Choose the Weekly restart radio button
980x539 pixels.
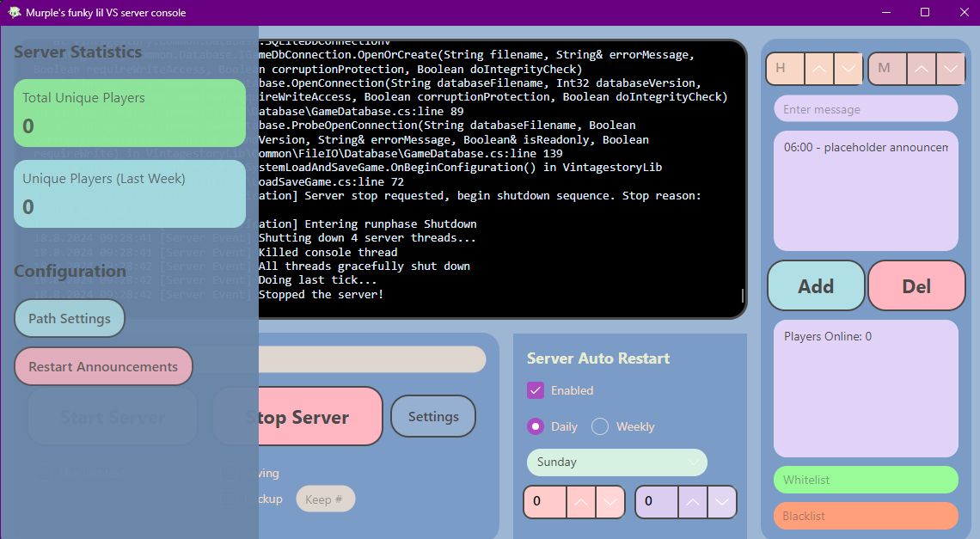click(x=600, y=426)
